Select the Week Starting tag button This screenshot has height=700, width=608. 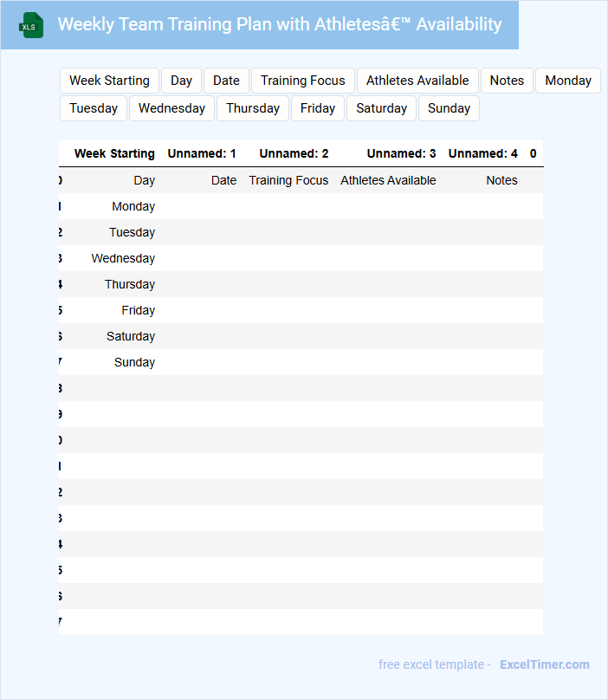coord(109,81)
